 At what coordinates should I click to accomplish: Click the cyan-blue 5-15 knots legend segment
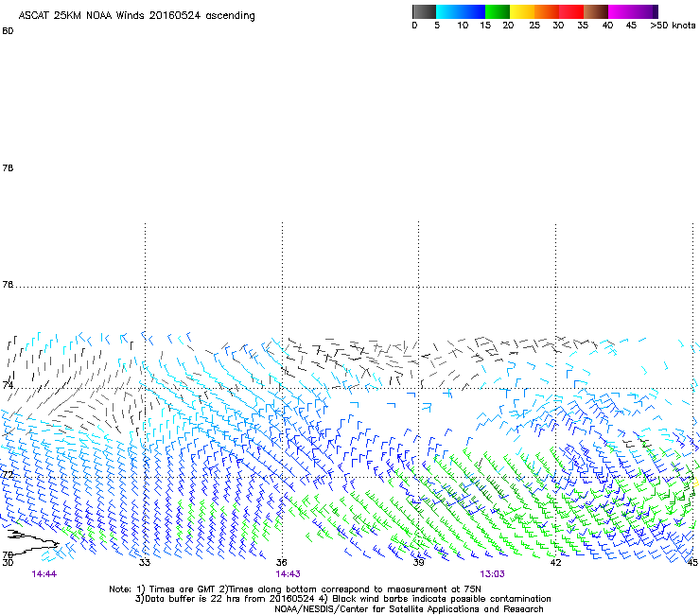[461, 11]
